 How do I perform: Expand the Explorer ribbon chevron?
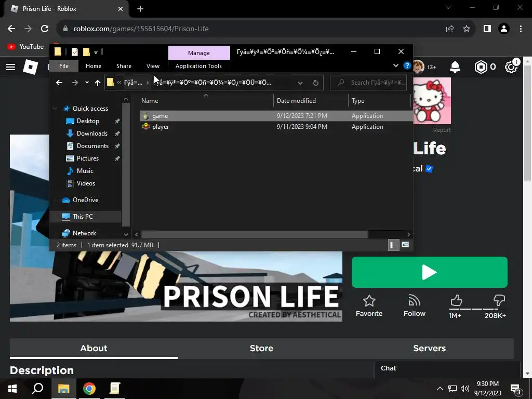tap(395, 65)
